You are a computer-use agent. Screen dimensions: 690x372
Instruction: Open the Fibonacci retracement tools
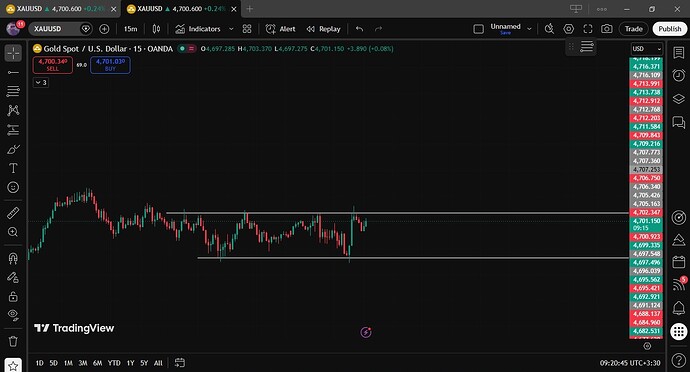[x=13, y=91]
